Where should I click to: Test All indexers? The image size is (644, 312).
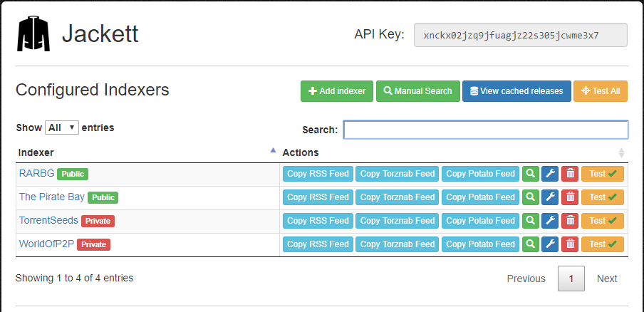coord(601,91)
